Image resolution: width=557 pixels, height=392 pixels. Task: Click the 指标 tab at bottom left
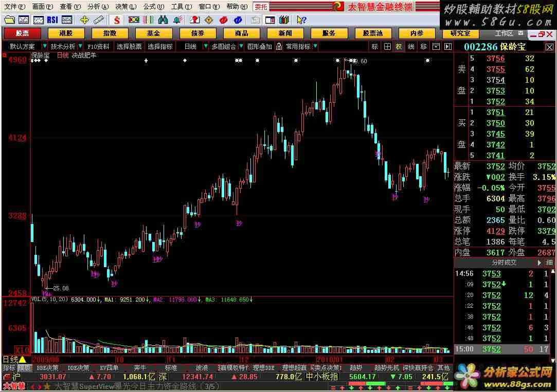[9, 368]
